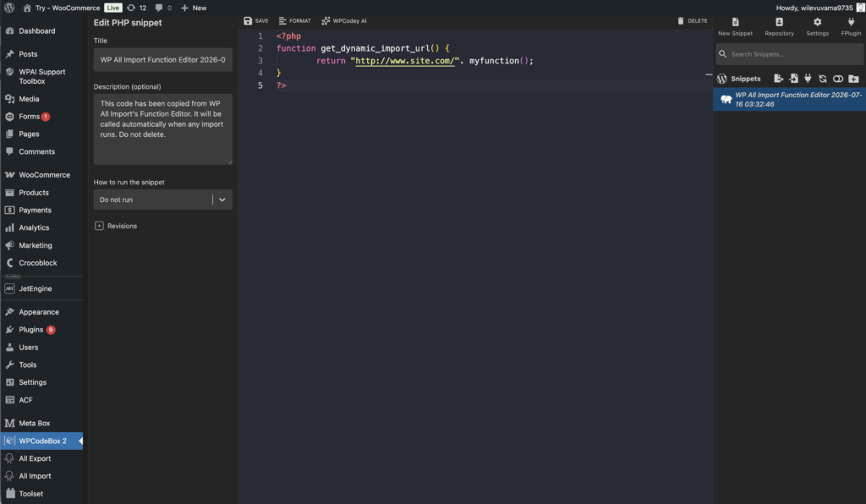Click the New Snippet icon
The height and width of the screenshot is (504, 866).
[x=735, y=22]
